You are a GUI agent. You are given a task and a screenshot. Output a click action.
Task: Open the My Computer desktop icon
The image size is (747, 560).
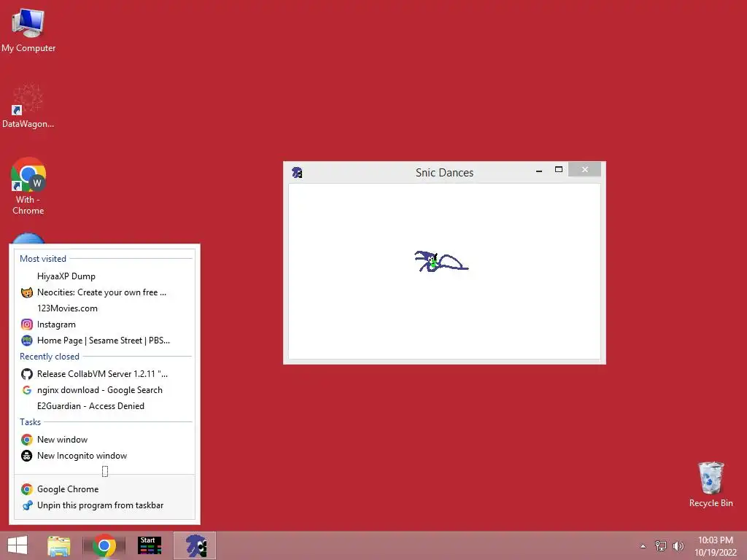coord(28,30)
